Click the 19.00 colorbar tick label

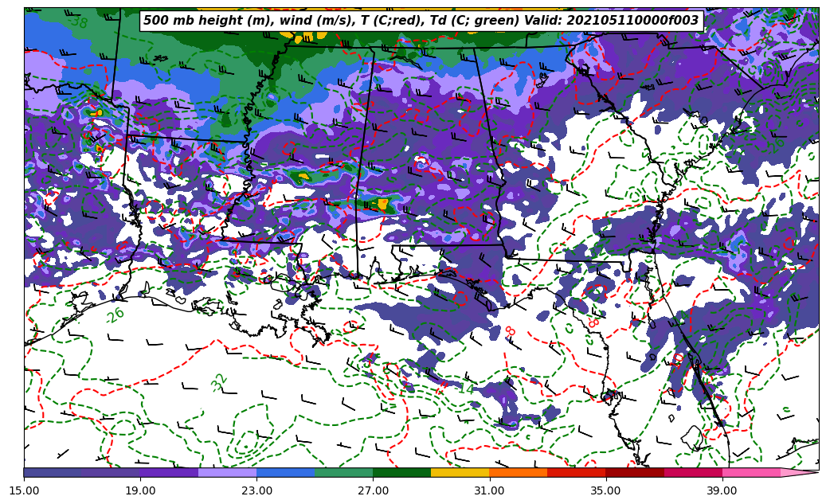click(140, 490)
